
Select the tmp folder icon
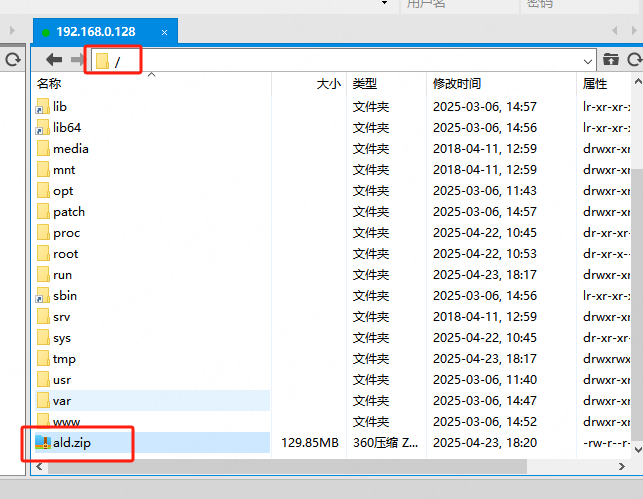pyautogui.click(x=43, y=359)
